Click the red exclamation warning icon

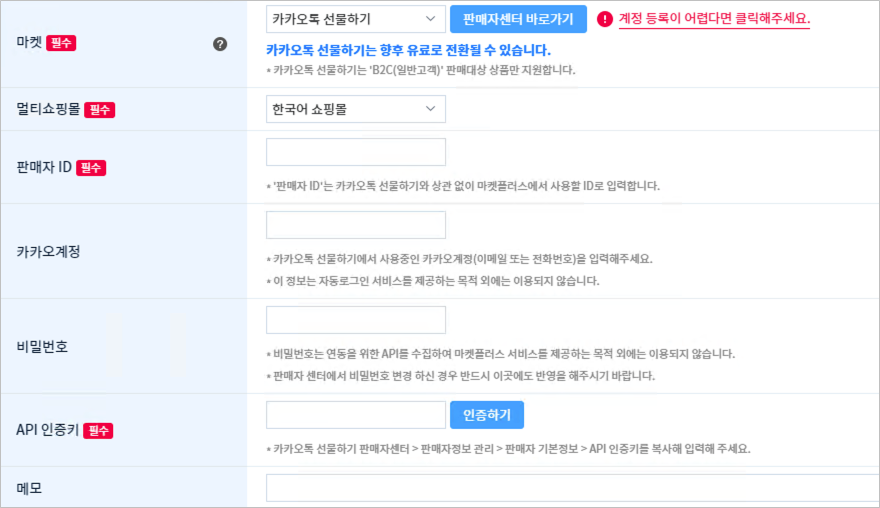tap(604, 19)
